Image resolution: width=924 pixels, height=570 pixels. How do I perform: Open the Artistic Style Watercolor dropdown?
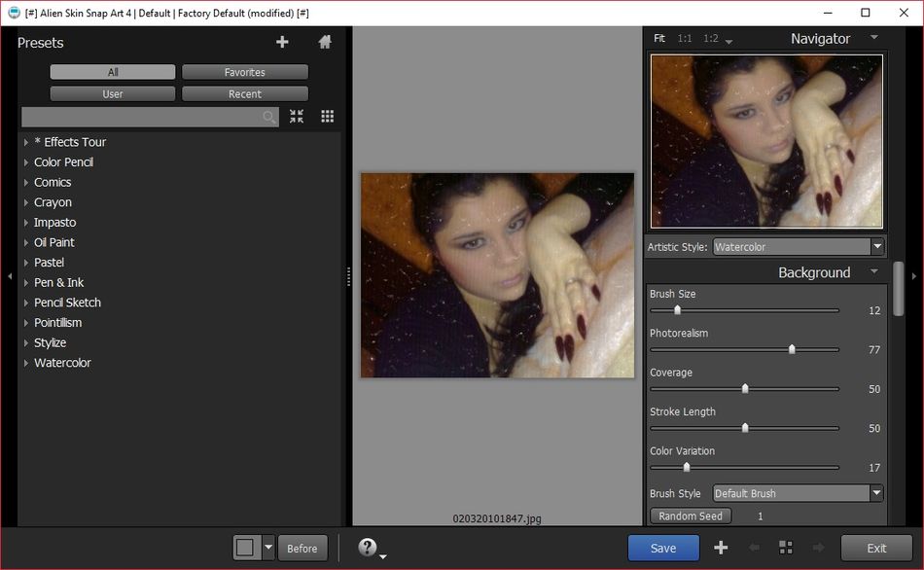pos(799,247)
